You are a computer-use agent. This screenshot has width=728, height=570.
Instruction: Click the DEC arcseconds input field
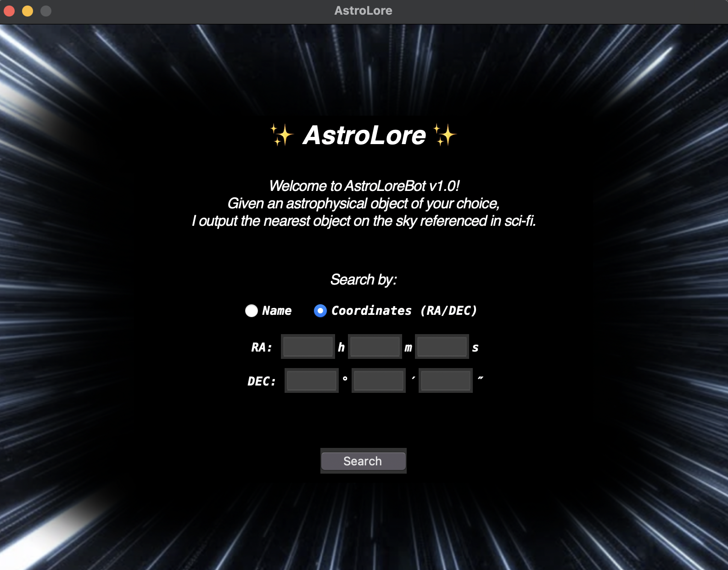point(446,380)
